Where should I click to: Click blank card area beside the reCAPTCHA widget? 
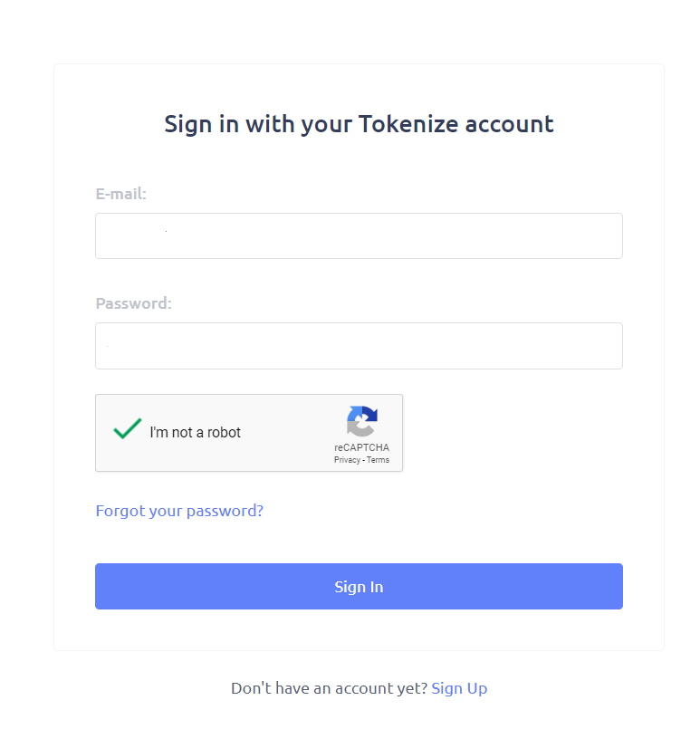tap(512, 432)
